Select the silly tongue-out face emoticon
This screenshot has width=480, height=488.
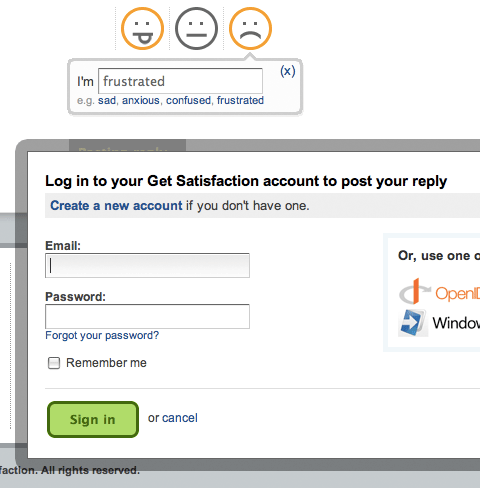coord(142,29)
